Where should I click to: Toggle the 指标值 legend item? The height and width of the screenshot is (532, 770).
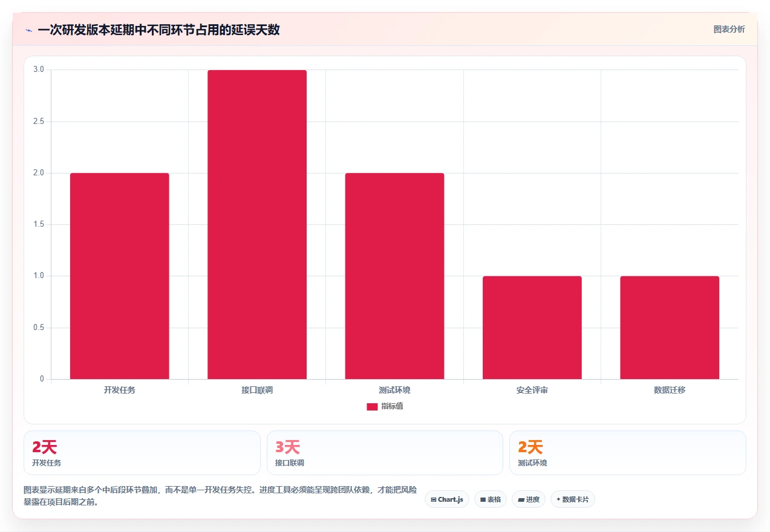[385, 406]
